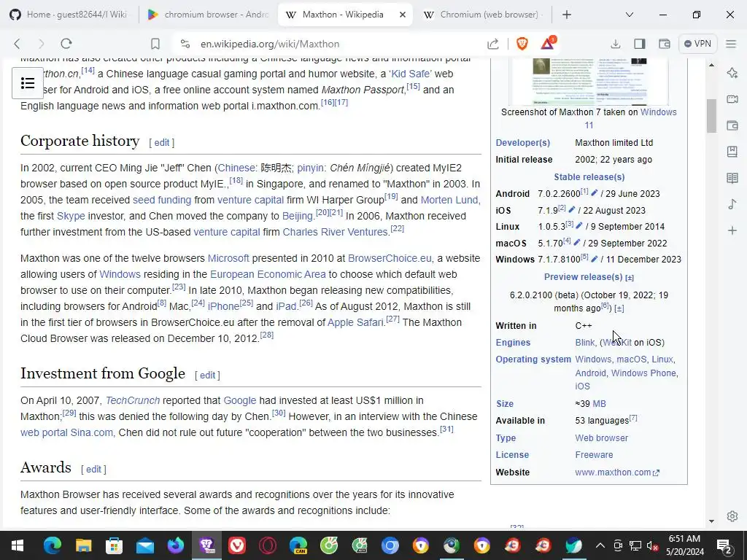Open wallet icon in the sidebar

coord(732,125)
